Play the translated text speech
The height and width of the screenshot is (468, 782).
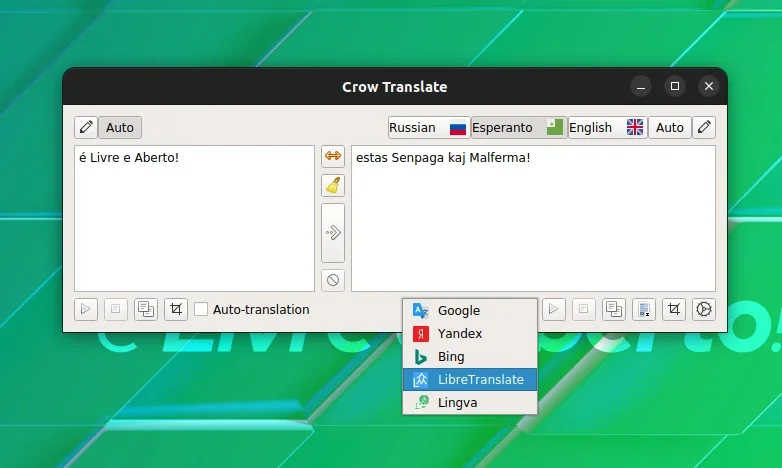coord(554,309)
